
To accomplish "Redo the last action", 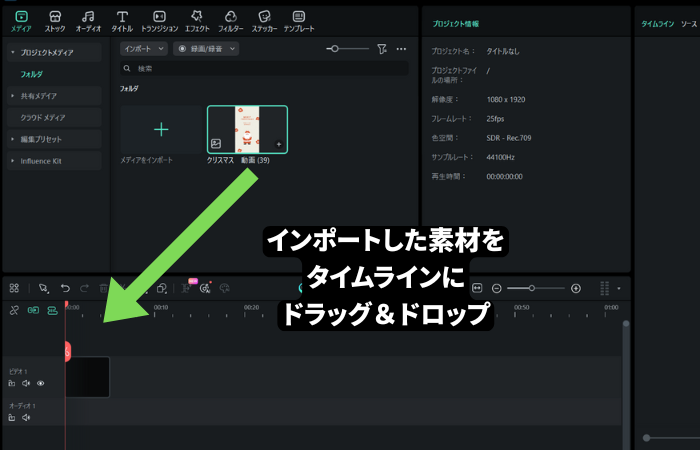I will pos(84,288).
